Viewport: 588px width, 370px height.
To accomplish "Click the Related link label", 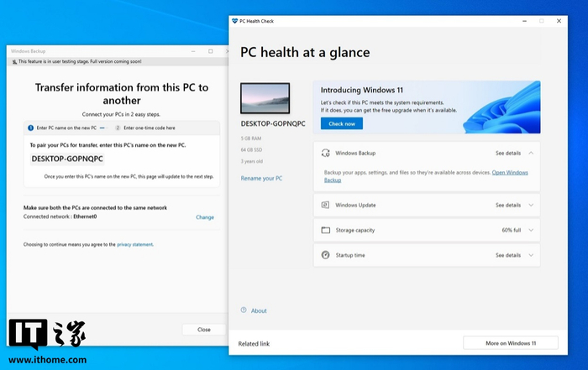I will tap(254, 344).
